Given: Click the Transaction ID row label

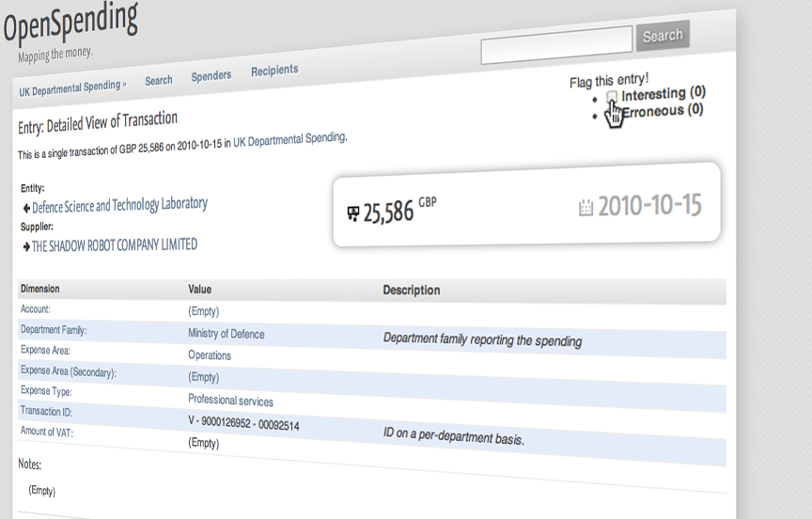Looking at the screenshot, I should coord(46,411).
